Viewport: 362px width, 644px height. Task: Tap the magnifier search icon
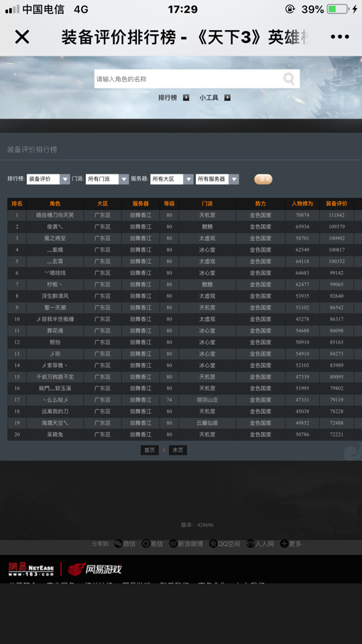[x=289, y=78]
